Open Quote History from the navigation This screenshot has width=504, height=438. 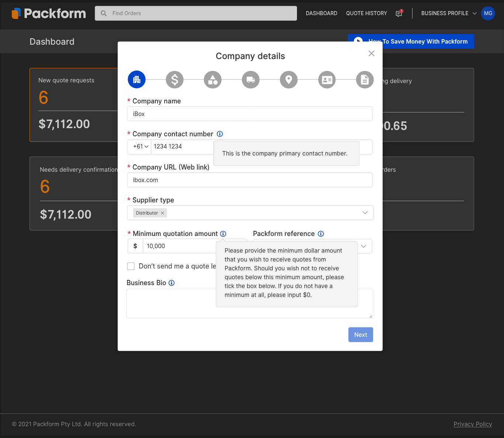tap(366, 13)
